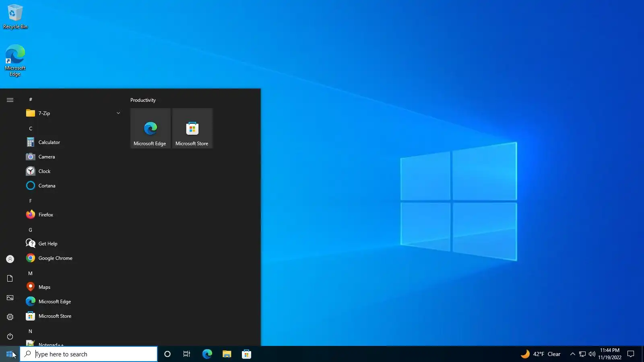Open the Microsoft Store tile under Productivity

point(192,128)
